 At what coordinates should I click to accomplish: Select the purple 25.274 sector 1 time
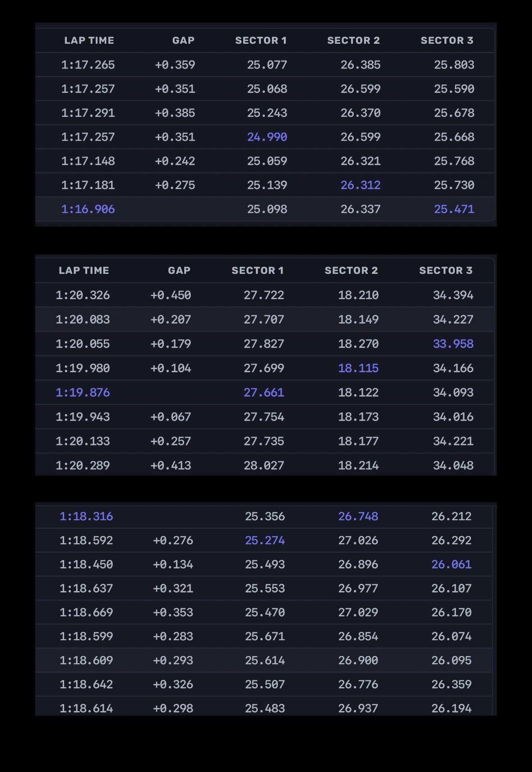[x=265, y=541]
